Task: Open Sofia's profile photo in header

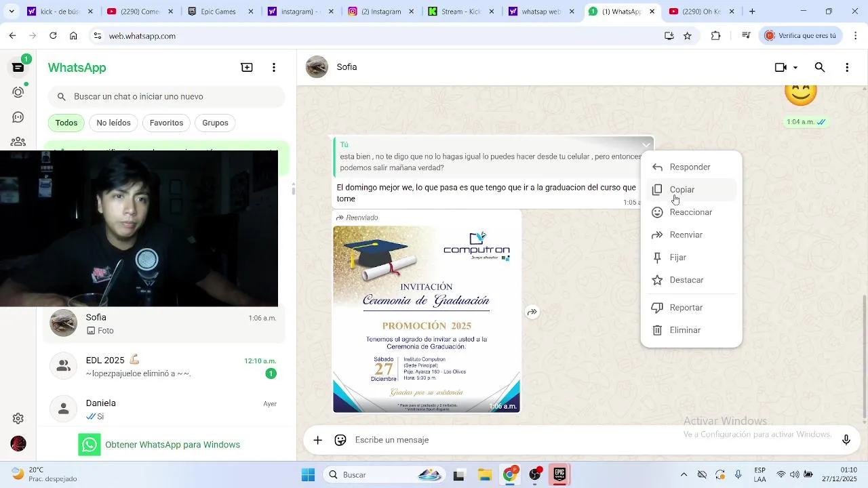Action: (317, 67)
